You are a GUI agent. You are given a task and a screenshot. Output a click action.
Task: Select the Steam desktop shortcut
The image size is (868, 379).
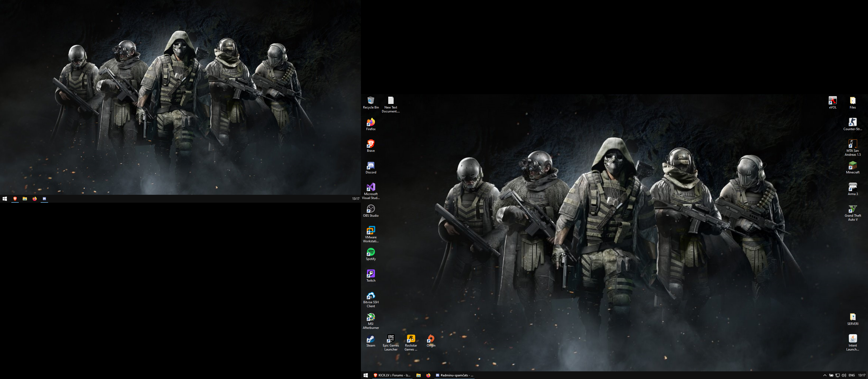click(371, 341)
